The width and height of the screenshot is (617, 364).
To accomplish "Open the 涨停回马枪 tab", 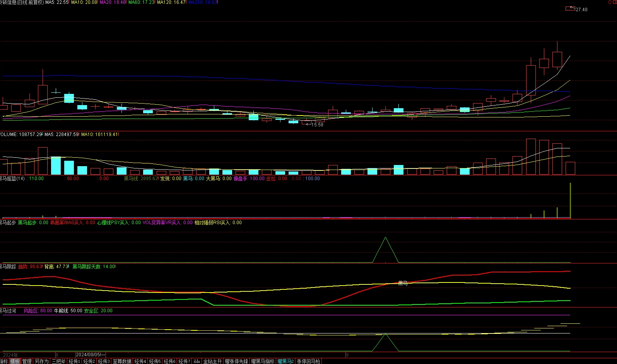I will (x=309, y=361).
